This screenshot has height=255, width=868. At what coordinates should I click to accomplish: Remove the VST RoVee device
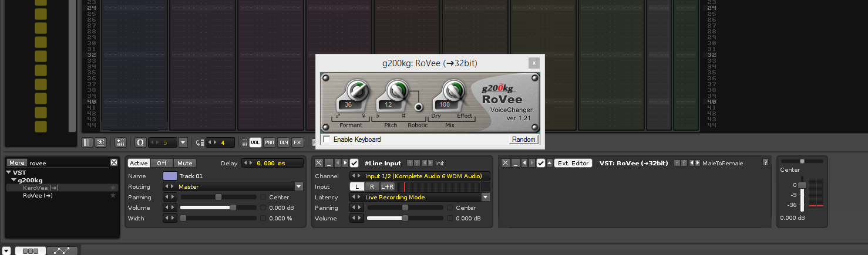pyautogui.click(x=506, y=163)
